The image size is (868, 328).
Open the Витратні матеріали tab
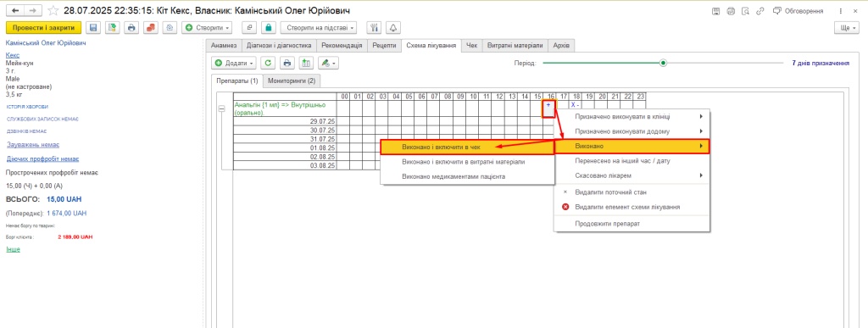click(x=515, y=46)
